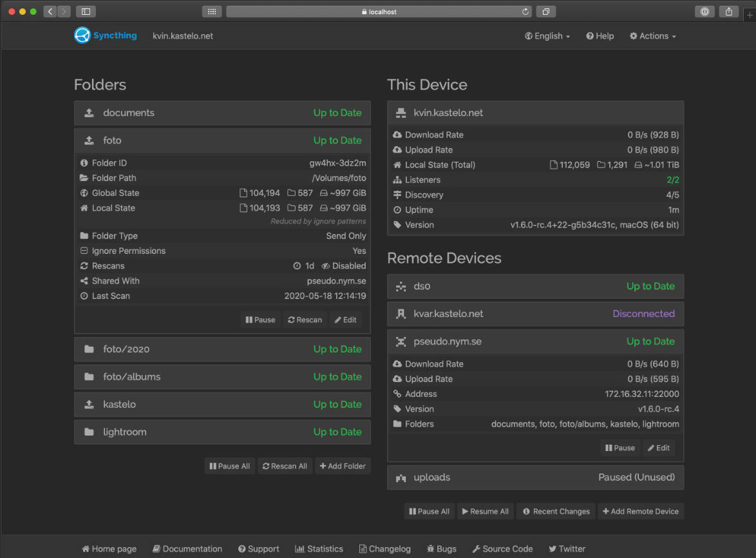Open the Documentation link in the footer
The width and height of the screenshot is (756, 558).
[x=187, y=548]
